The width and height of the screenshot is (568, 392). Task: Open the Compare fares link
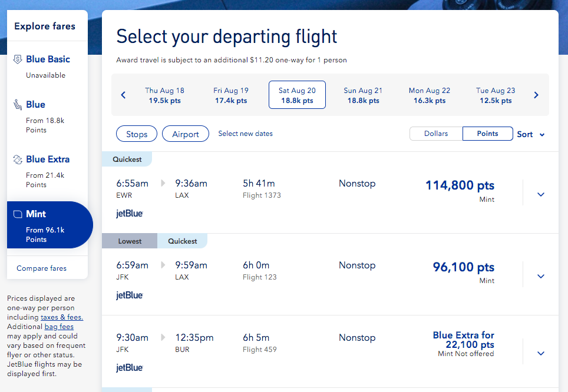41,268
